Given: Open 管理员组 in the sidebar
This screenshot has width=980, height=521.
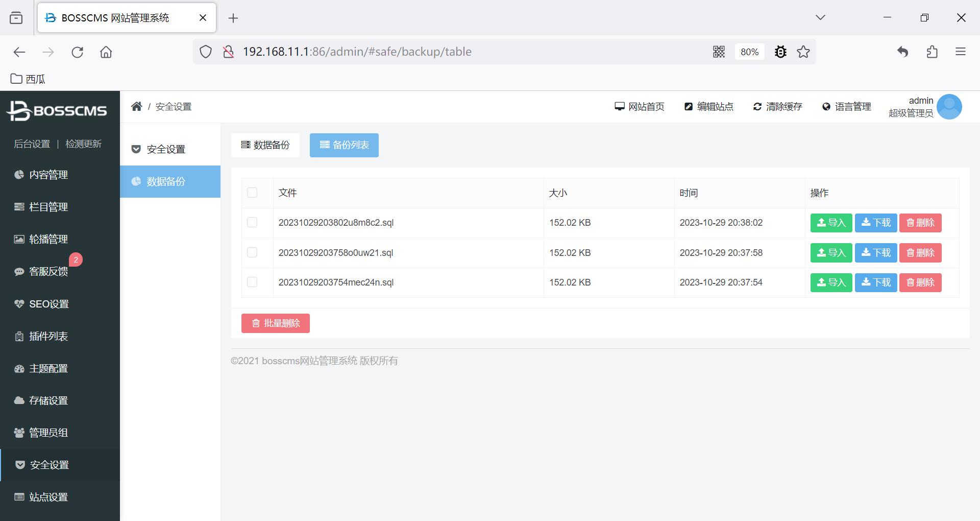Looking at the screenshot, I should [x=60, y=433].
